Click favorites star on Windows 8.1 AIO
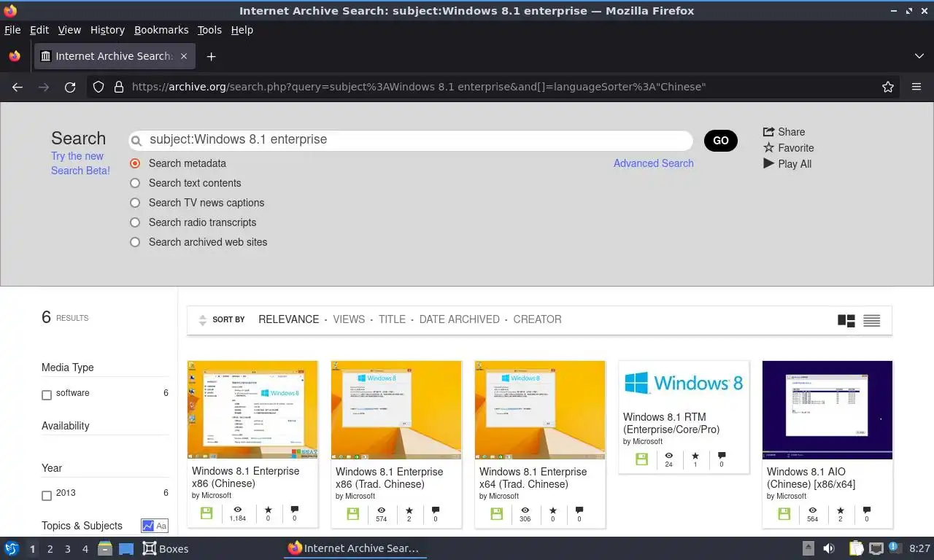Screen dimensions: 934x560 click(840, 510)
